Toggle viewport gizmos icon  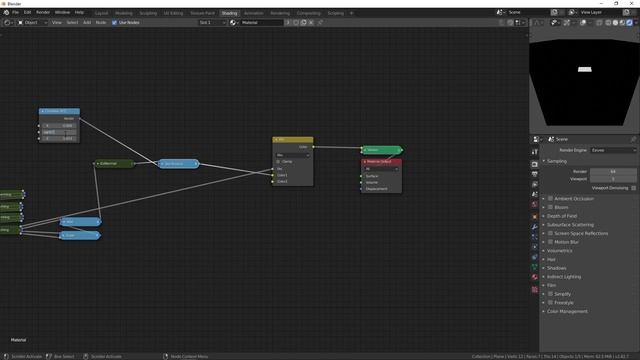567,22
